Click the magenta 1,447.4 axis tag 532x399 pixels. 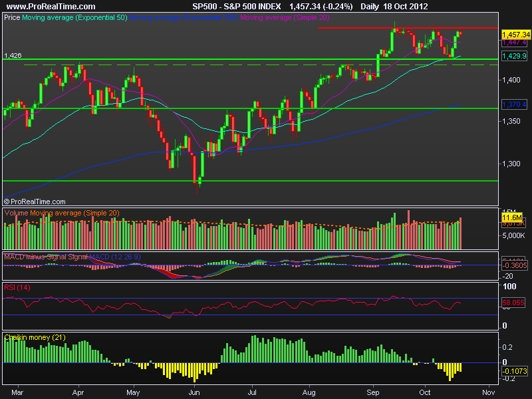click(x=514, y=43)
